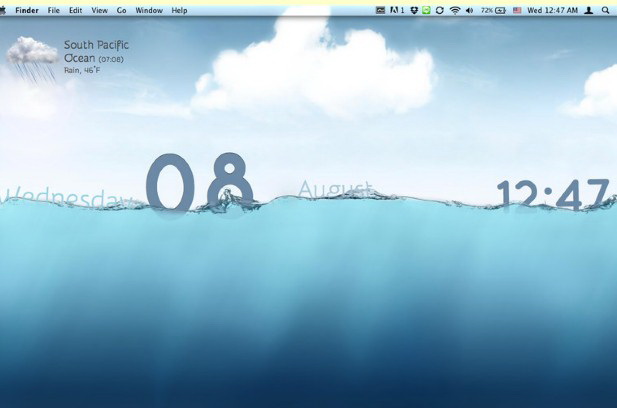Screen dimensions: 617x408
Task: Click the volume speaker icon
Action: tap(470, 9)
